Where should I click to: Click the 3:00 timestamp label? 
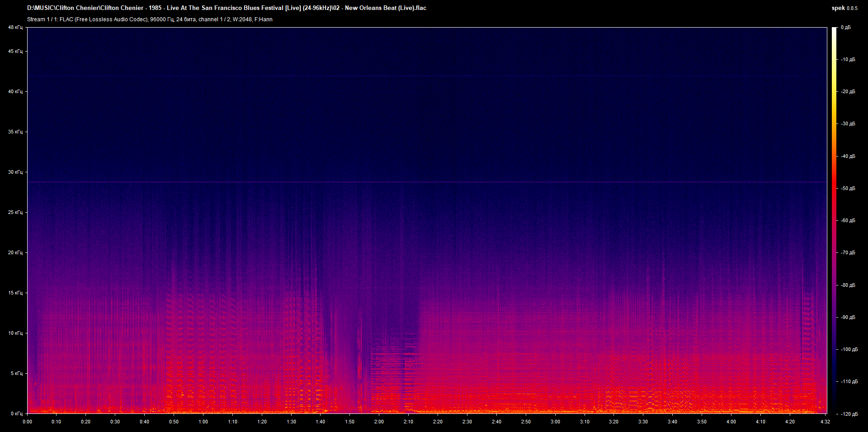pyautogui.click(x=555, y=421)
